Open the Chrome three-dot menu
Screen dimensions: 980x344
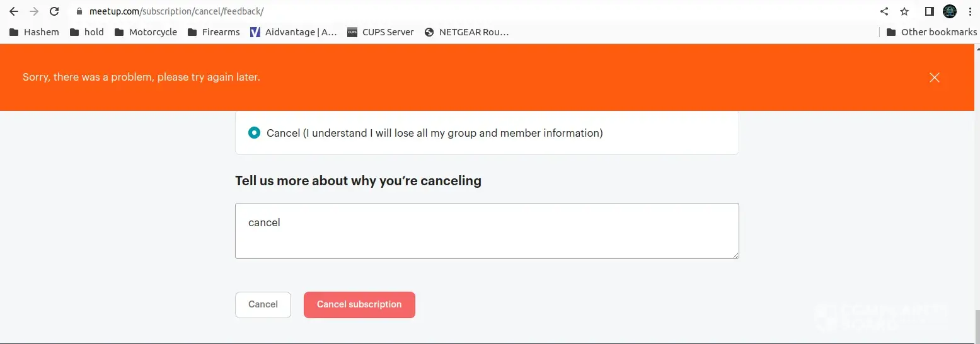(969, 11)
